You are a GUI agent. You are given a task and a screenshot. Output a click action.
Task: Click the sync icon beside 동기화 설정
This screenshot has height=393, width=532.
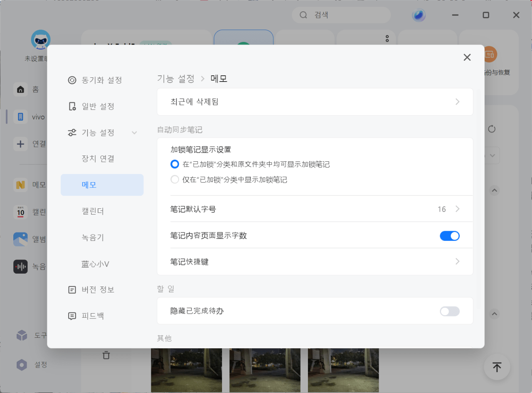click(72, 80)
